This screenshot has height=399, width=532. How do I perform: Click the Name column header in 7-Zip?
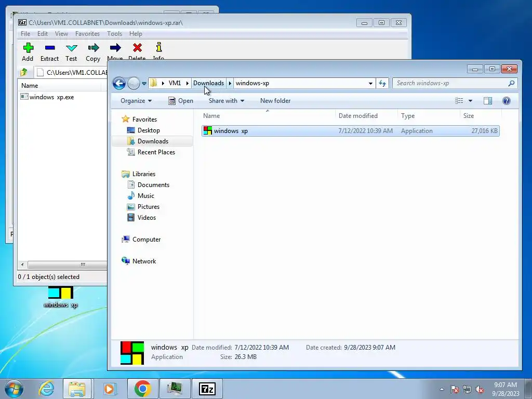pos(59,86)
